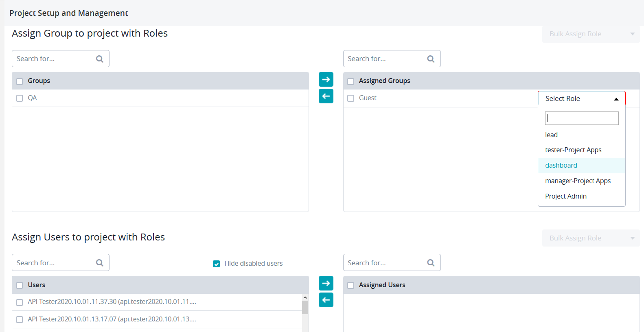The width and height of the screenshot is (644, 332).
Task: Click the search icon in the Assigned Users search box
Action: click(x=431, y=263)
